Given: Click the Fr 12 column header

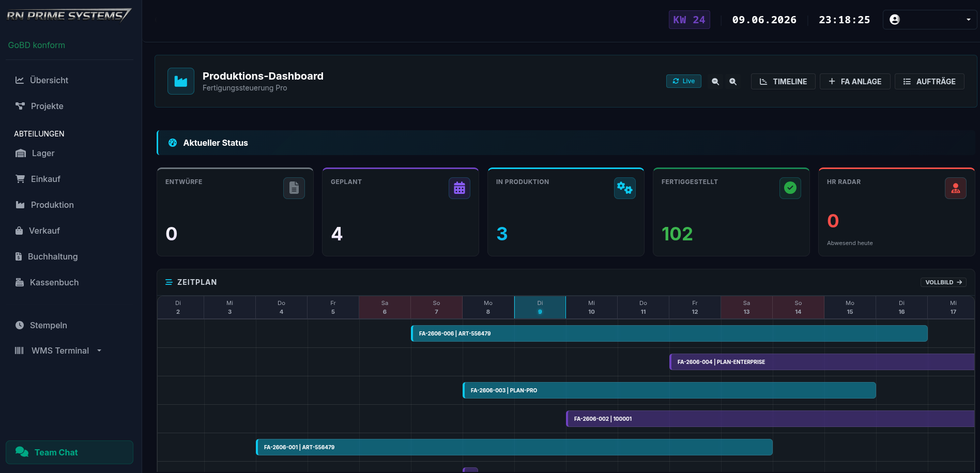Looking at the screenshot, I should click(695, 307).
